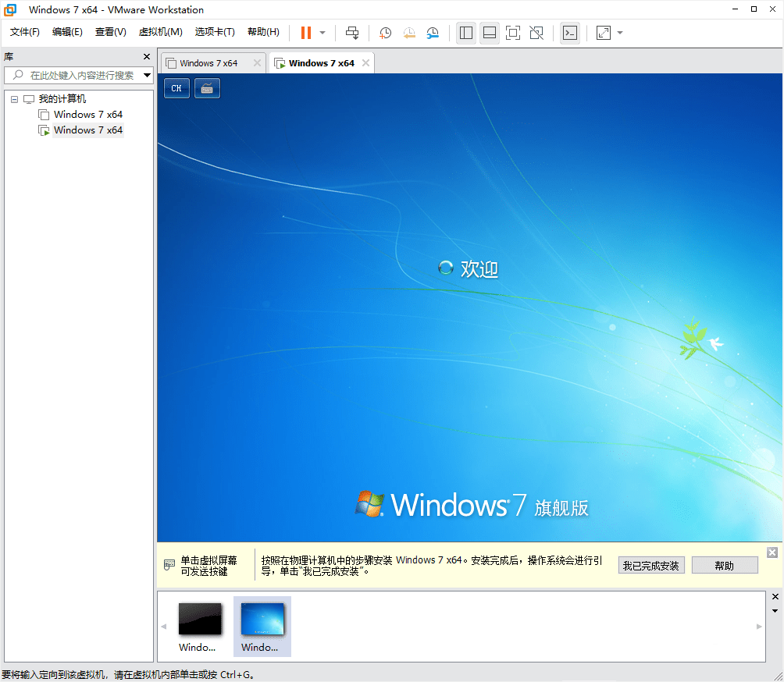
Task: Click the VMware Workstation title bar icon
Action: tap(10, 9)
